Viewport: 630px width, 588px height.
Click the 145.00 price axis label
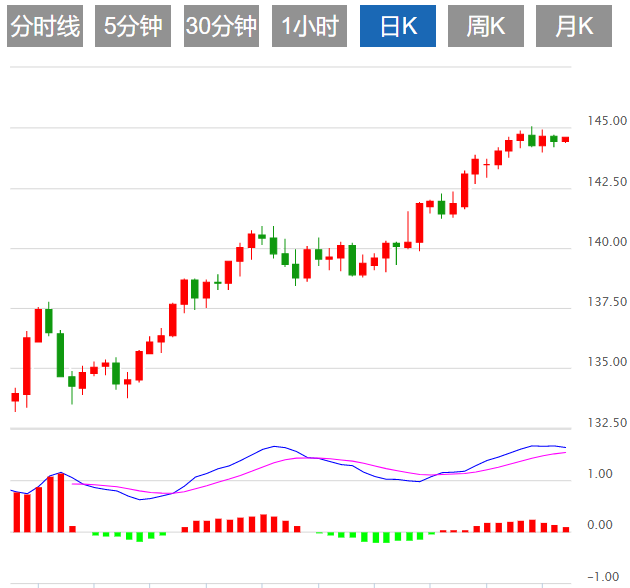607,121
